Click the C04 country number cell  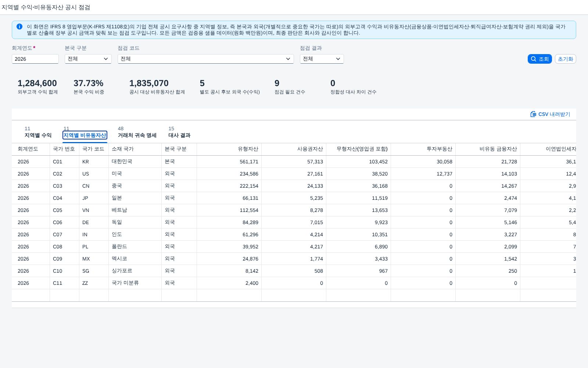click(65, 198)
